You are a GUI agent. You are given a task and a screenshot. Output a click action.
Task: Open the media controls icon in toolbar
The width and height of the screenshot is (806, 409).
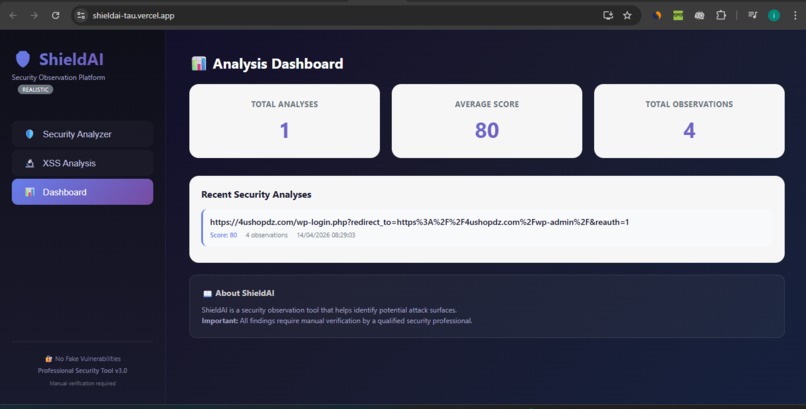(753, 15)
